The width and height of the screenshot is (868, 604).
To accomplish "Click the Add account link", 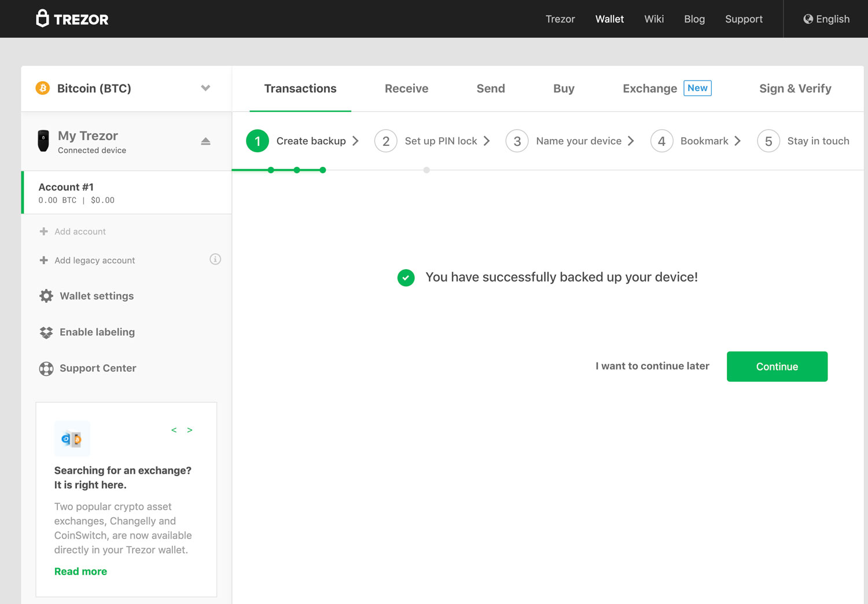I will 80,232.
